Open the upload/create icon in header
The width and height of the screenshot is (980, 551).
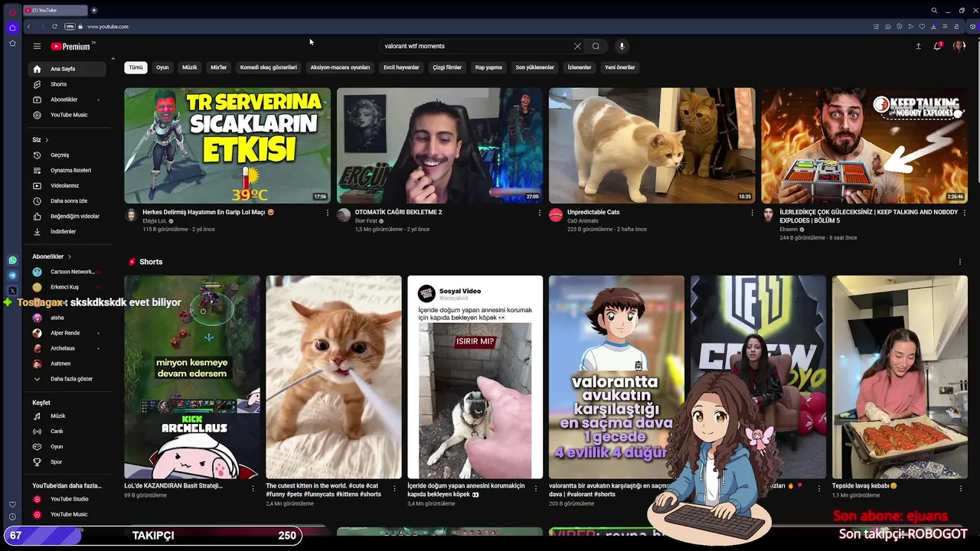coord(918,46)
